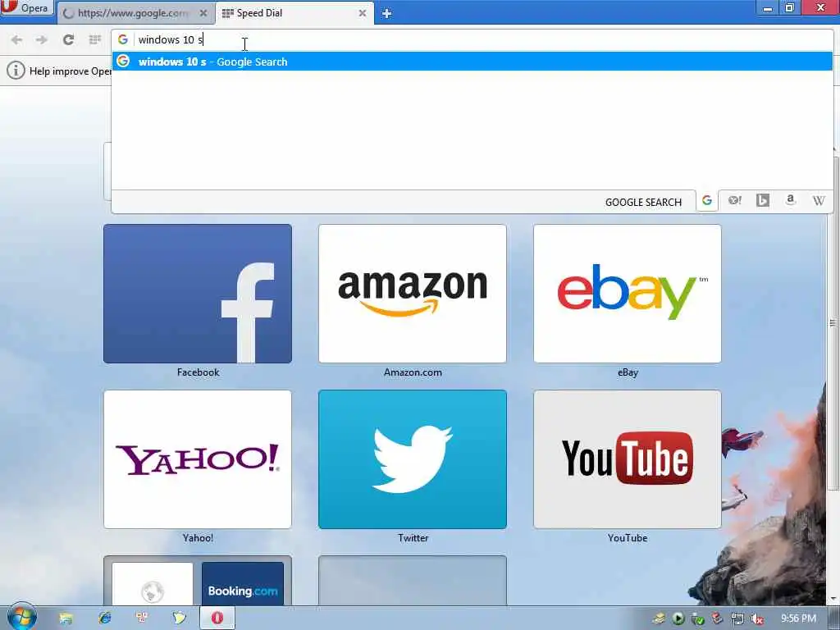The width and height of the screenshot is (840, 630).
Task: Launch Internet Explorer from taskbar
Action: pyautogui.click(x=104, y=619)
